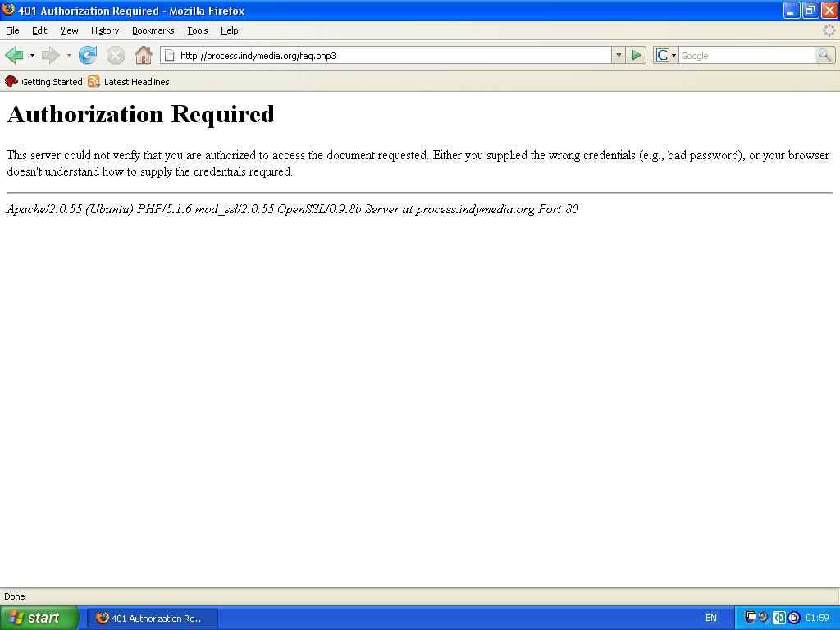Image resolution: width=840 pixels, height=630 pixels.
Task: Click the Back arrow navigation button
Action: pos(14,55)
